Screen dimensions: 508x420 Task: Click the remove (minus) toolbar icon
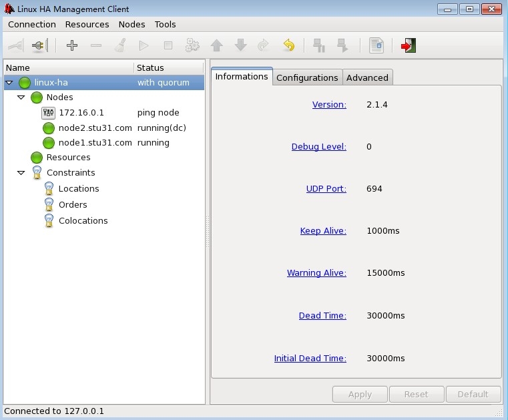click(96, 45)
